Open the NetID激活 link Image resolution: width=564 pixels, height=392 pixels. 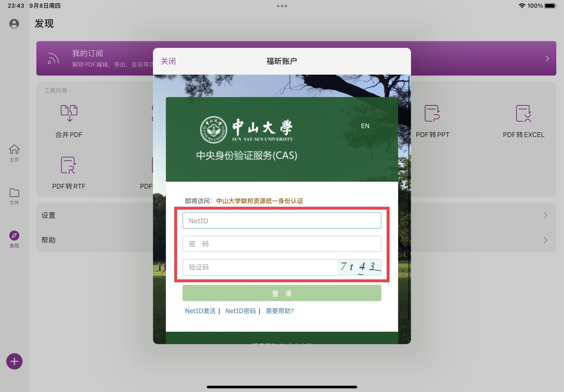(200, 311)
